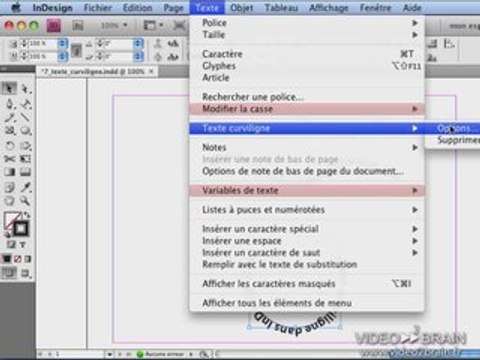Open the vertical scale percentage dropdown
Image resolution: width=480 pixels, height=360 pixels.
click(62, 57)
